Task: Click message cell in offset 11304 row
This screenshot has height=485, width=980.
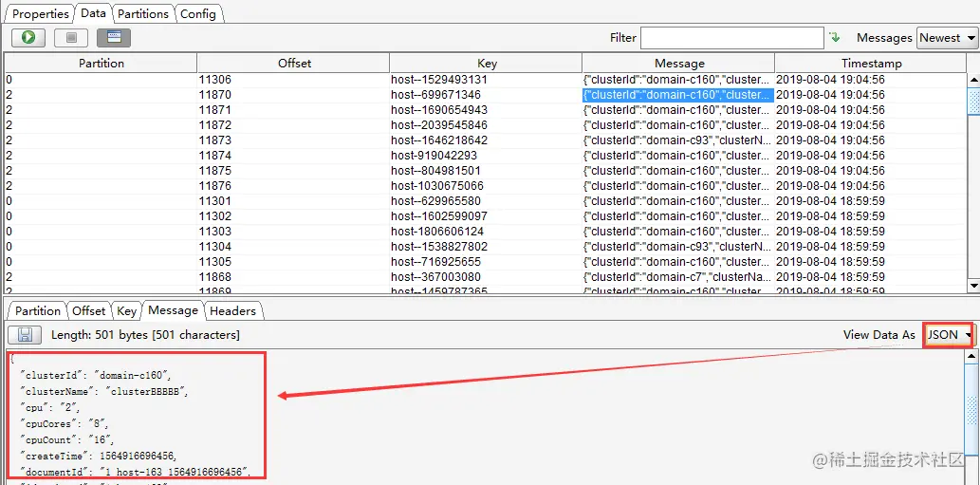Action: pos(678,246)
